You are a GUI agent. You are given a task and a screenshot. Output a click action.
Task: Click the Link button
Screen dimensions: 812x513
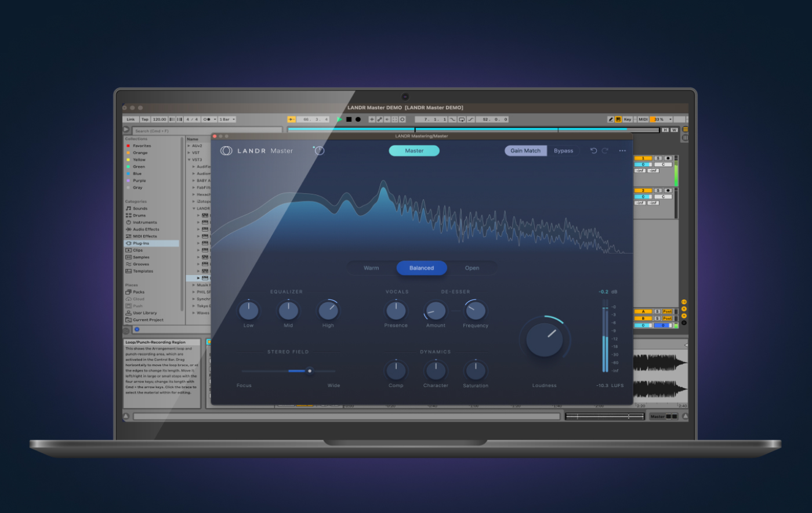click(x=130, y=119)
